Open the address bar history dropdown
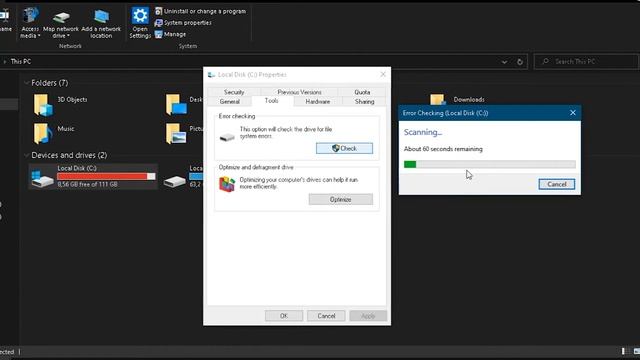 pos(504,62)
